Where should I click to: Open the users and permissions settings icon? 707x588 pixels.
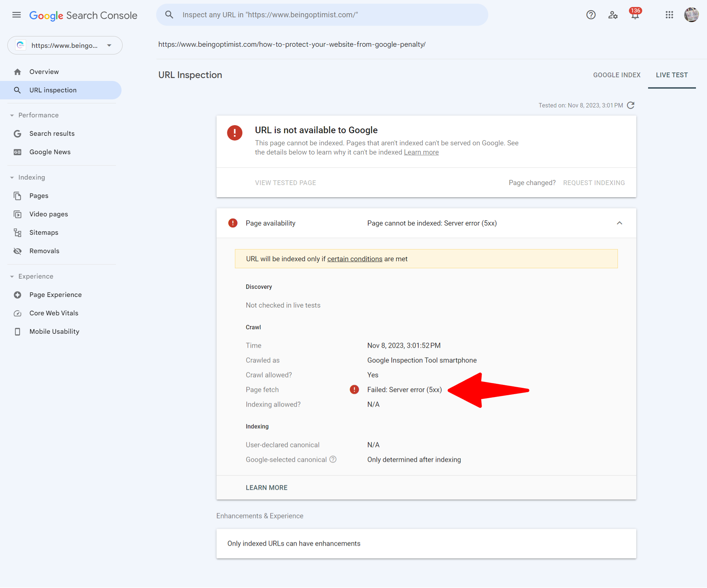pos(613,15)
